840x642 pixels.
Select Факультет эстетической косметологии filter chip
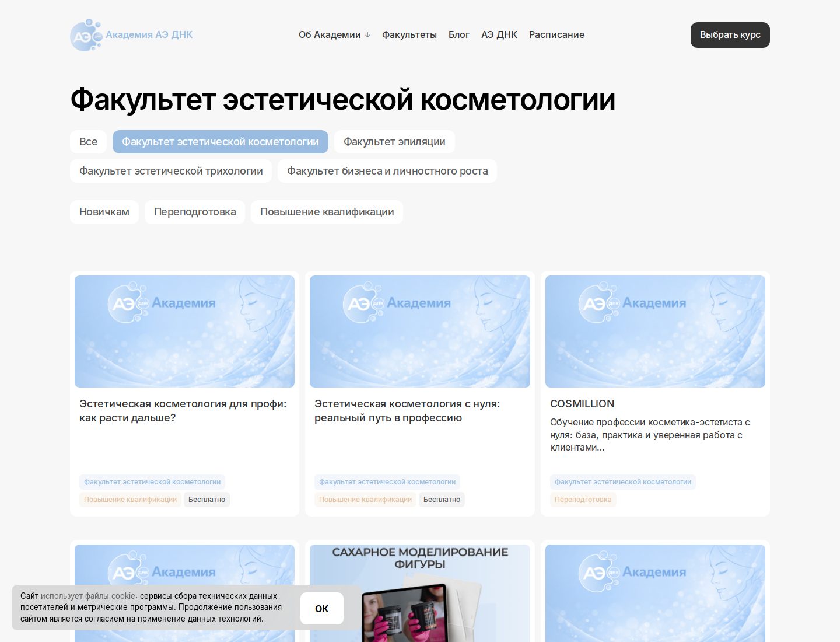(x=220, y=142)
